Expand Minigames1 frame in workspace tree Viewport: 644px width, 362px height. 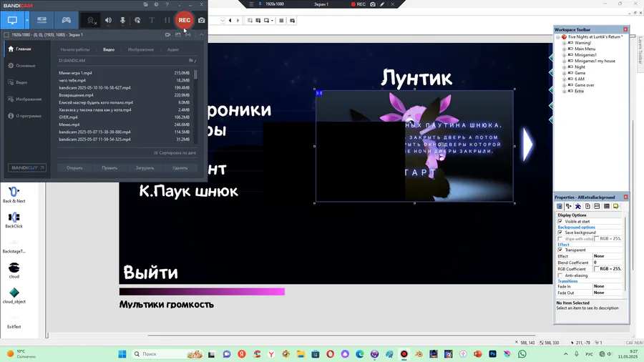(x=564, y=55)
